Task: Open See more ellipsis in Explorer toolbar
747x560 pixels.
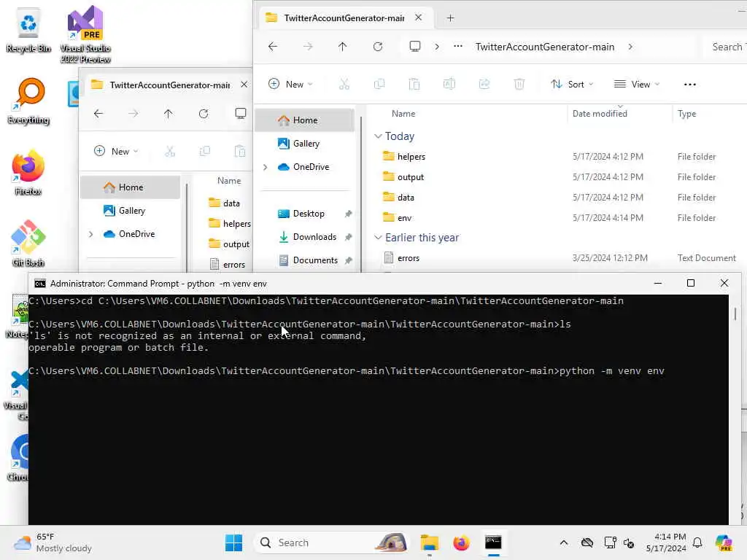Action: coord(690,85)
